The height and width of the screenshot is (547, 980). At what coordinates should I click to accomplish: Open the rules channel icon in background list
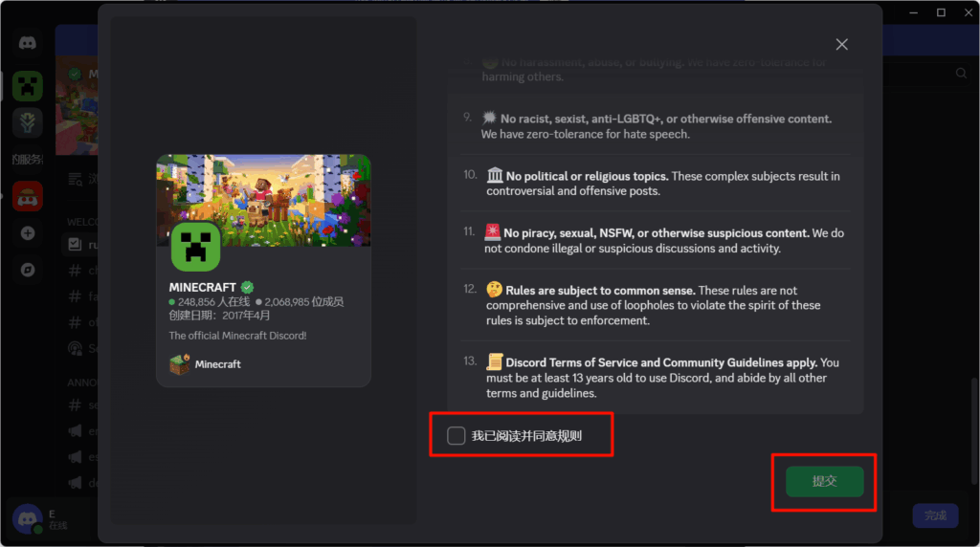(75, 244)
